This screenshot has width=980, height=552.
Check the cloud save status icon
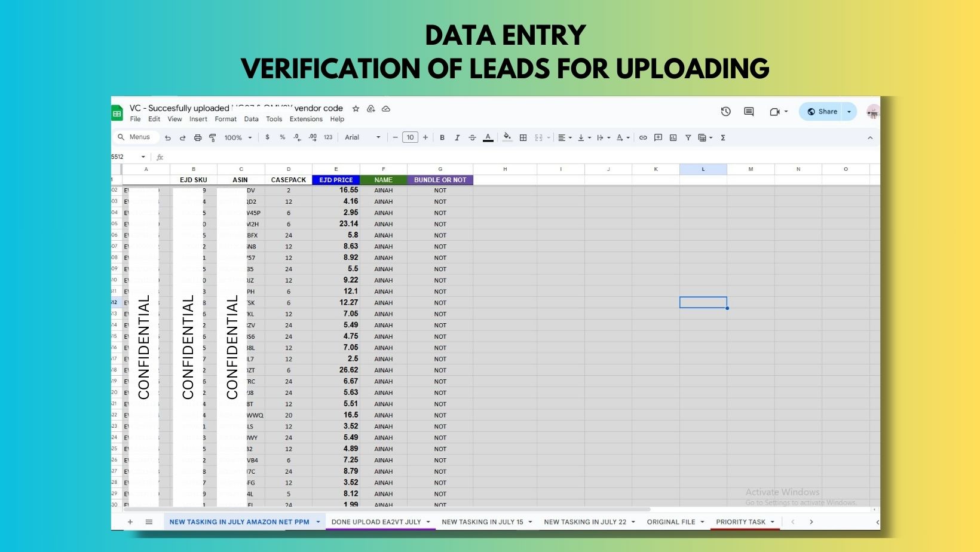[386, 109]
